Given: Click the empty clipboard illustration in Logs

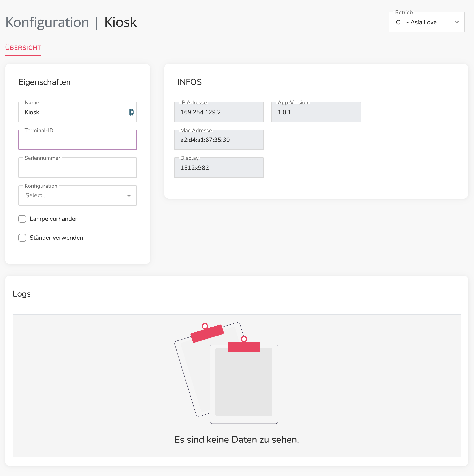Looking at the screenshot, I should click(226, 373).
